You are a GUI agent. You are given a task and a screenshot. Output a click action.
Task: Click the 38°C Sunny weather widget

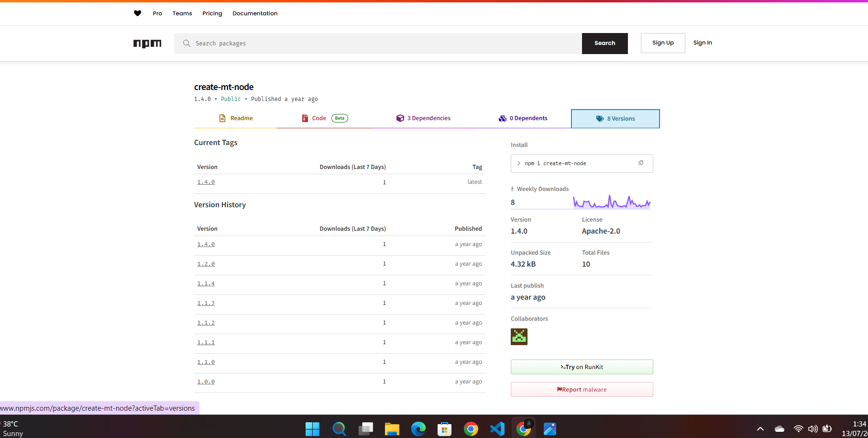click(12, 429)
